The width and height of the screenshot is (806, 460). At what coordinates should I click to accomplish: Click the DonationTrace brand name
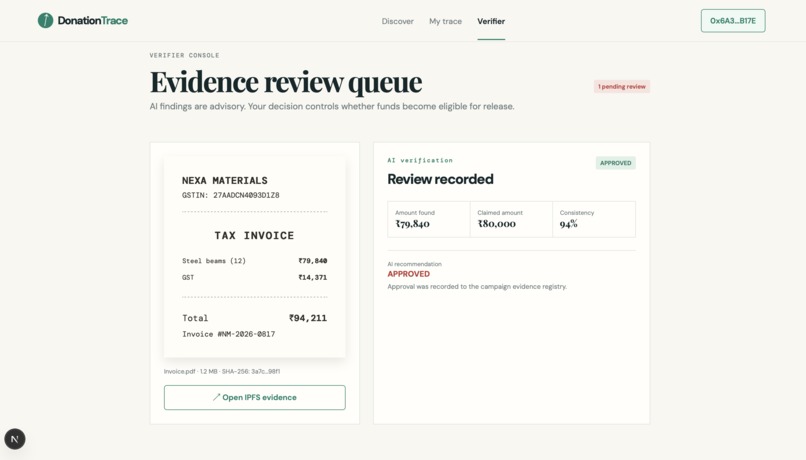pos(93,21)
